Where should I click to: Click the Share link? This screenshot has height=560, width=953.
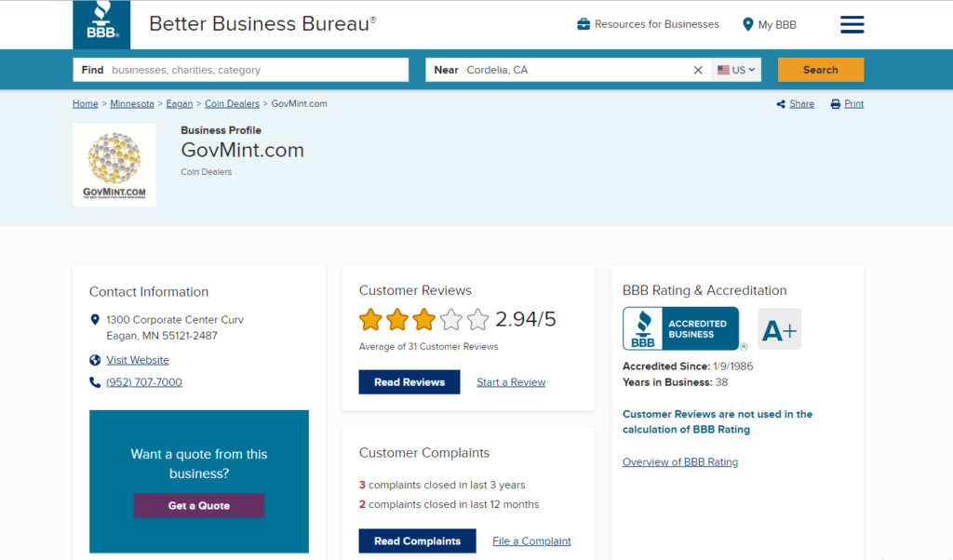[x=801, y=104]
